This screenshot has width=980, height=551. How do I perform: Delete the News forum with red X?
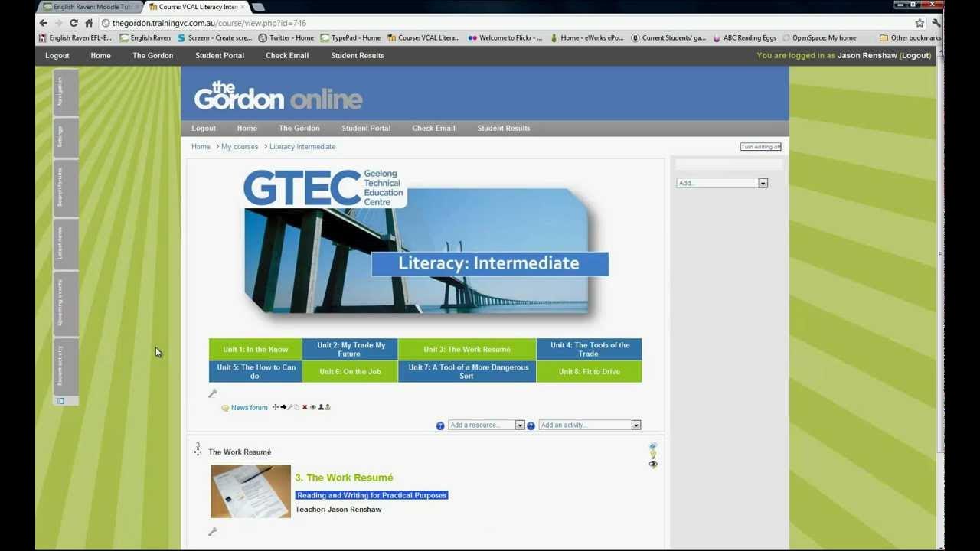coord(305,407)
